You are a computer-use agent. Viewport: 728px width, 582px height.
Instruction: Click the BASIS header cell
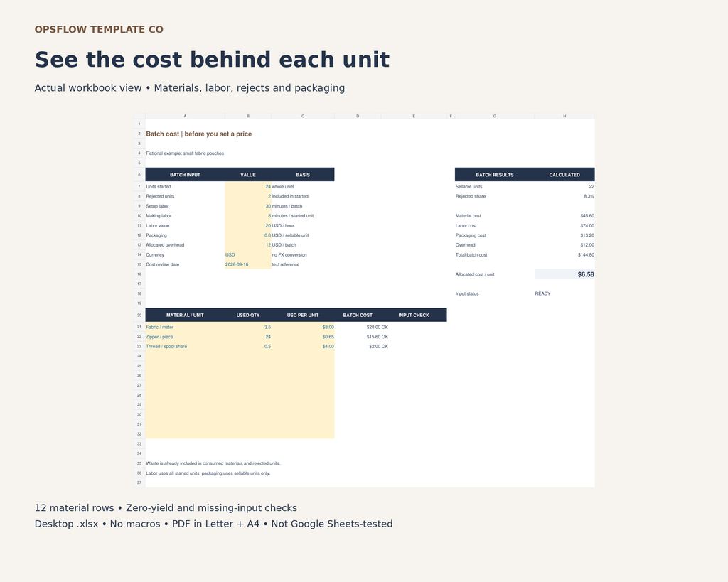[x=303, y=175]
